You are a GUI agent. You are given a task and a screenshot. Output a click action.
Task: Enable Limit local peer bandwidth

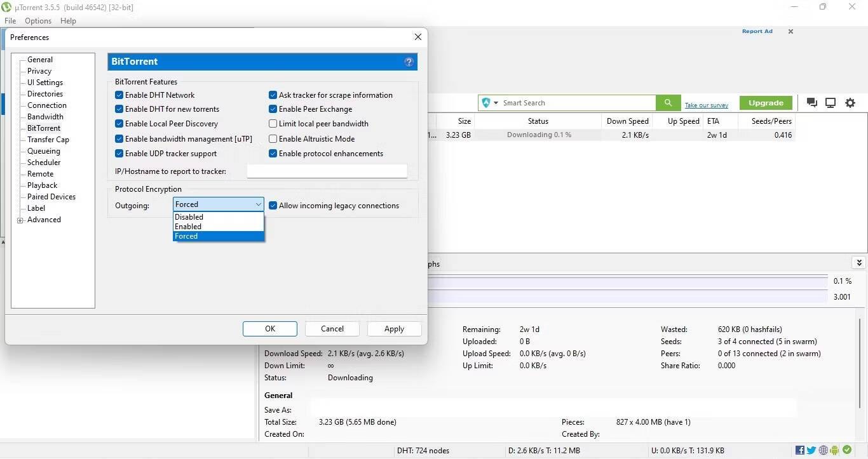click(x=273, y=123)
